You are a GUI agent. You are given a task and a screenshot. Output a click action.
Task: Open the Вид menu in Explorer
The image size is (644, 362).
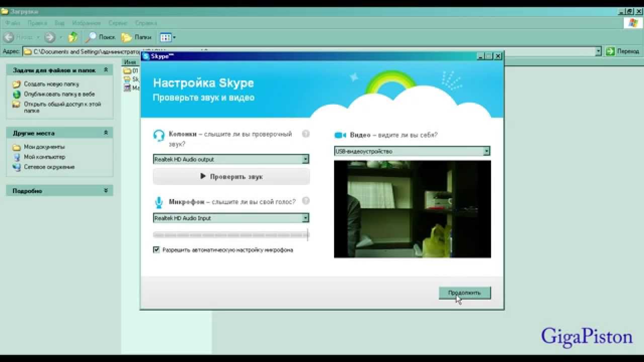click(x=59, y=23)
